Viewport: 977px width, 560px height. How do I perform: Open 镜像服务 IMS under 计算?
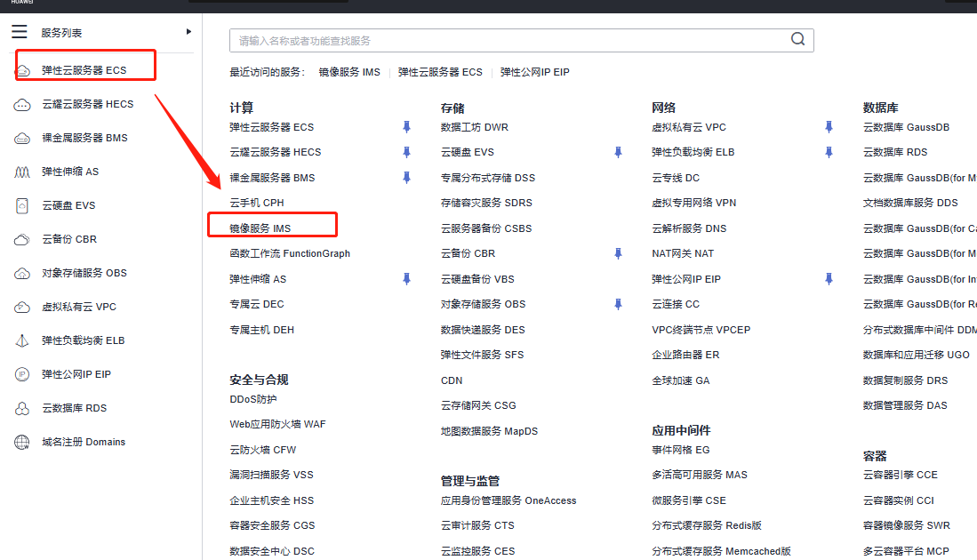(260, 228)
